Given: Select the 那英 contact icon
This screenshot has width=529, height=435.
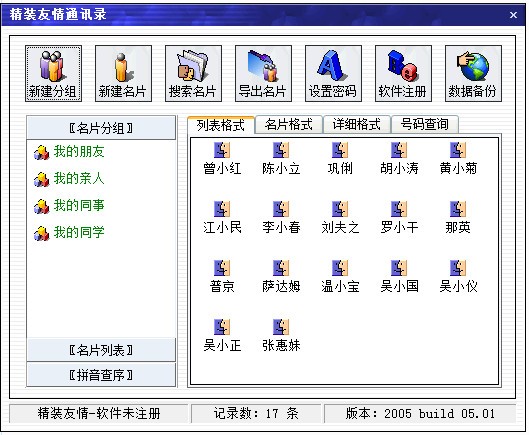Looking at the screenshot, I should coord(458,209).
